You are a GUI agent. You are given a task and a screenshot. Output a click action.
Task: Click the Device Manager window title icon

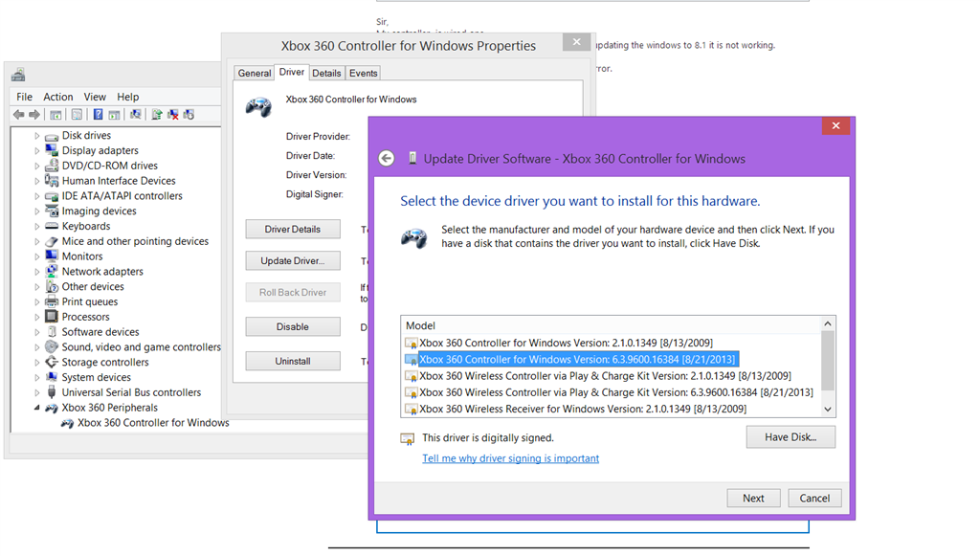pos(18,75)
